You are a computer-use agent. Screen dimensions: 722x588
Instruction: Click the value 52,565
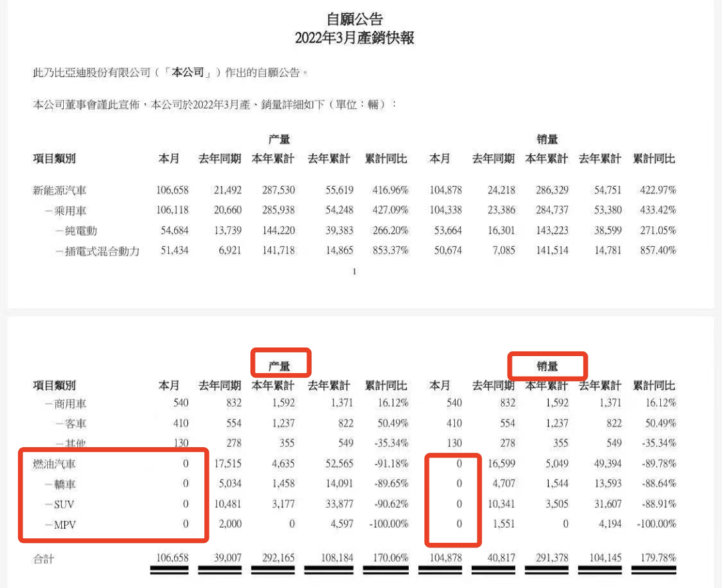pos(340,463)
